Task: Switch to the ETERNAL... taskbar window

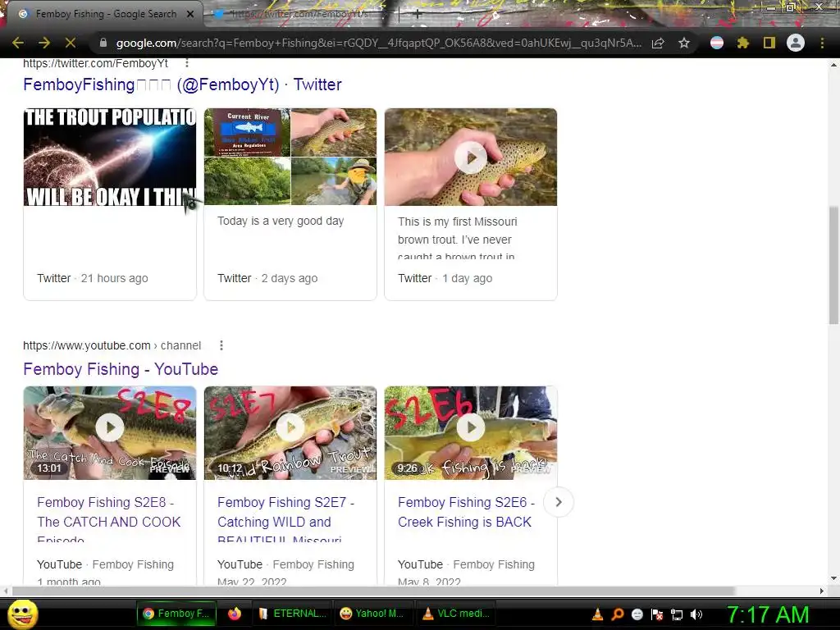Action: (x=293, y=614)
